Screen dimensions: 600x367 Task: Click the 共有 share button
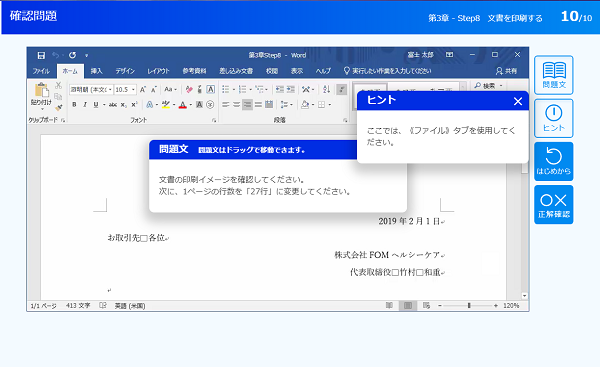pyautogui.click(x=507, y=71)
